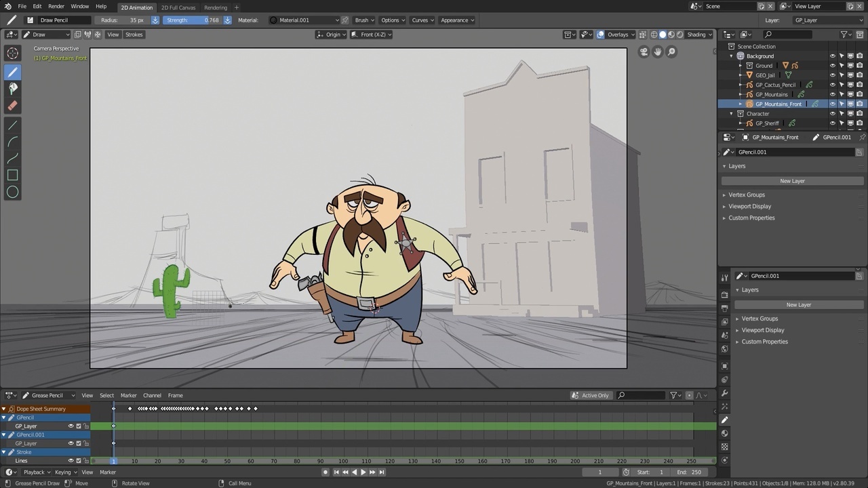Switch to 2D Full Canvas workspace tab

coord(178,7)
